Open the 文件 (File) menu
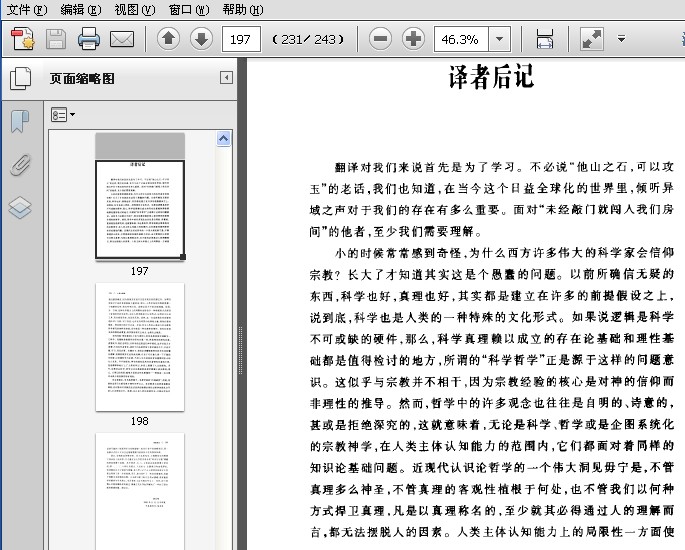This screenshot has width=685, height=550. click(26, 9)
